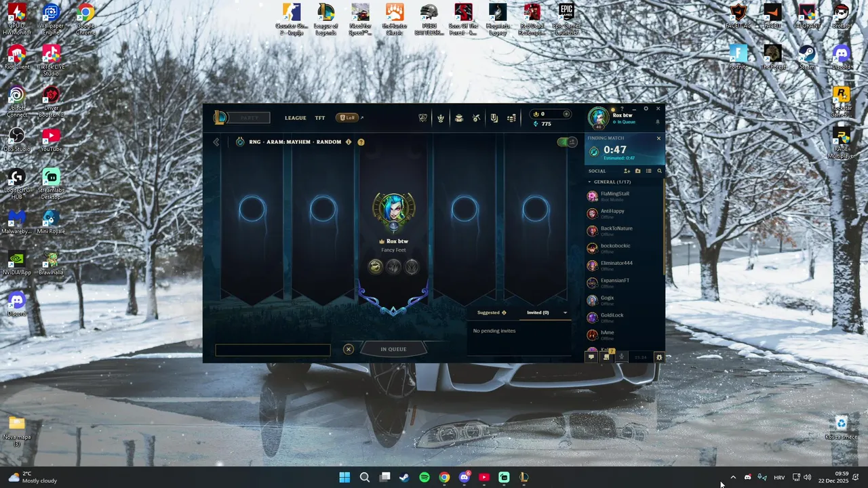Open the lobby help question mark icon
This screenshot has height=488, width=868.
pyautogui.click(x=361, y=142)
